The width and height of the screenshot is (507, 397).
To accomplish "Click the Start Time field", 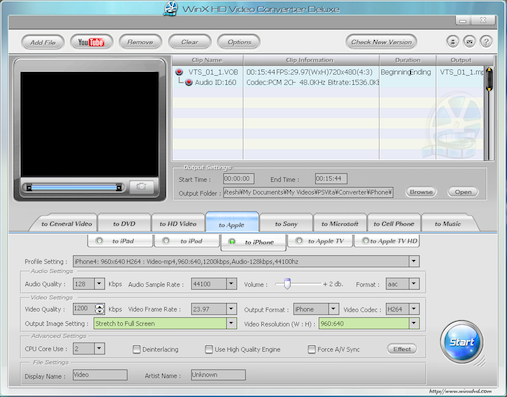I will pyautogui.click(x=239, y=179).
